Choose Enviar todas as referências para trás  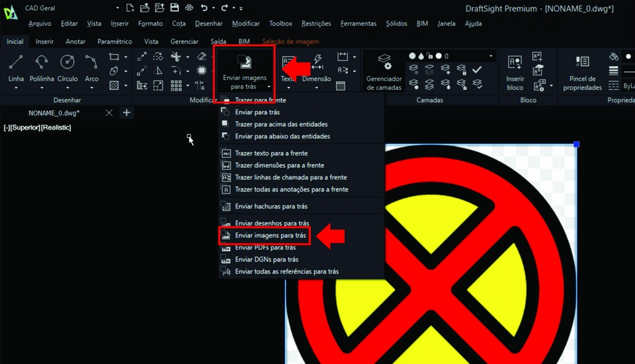coord(301,272)
